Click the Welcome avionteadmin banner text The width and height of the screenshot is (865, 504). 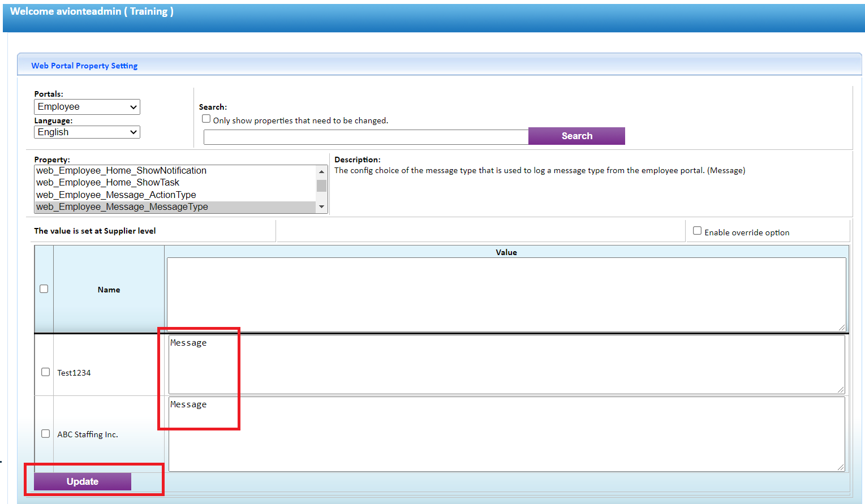92,11
